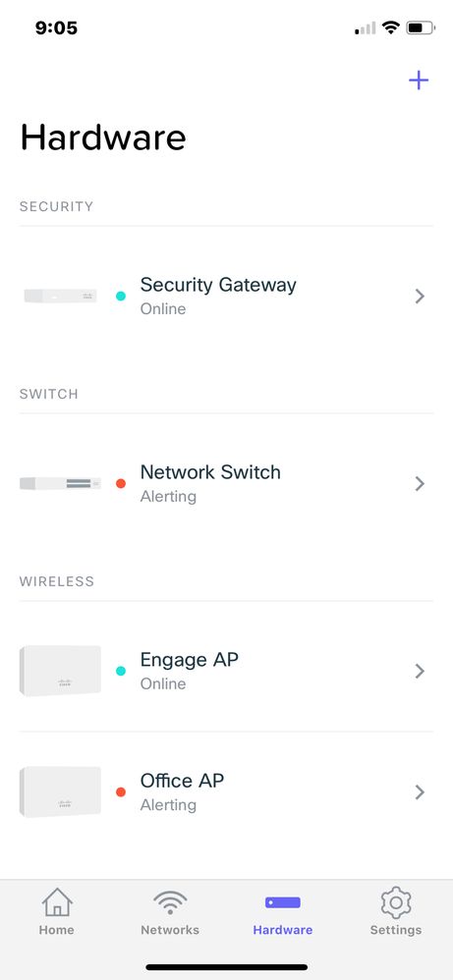Open the Home tab house icon
Viewport: 453px width, 980px height.
pos(57,902)
